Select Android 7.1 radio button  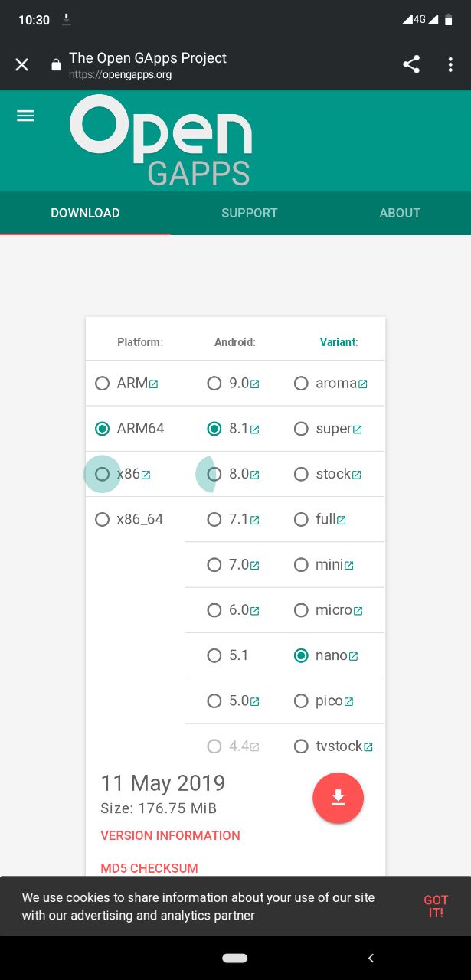[x=214, y=519]
